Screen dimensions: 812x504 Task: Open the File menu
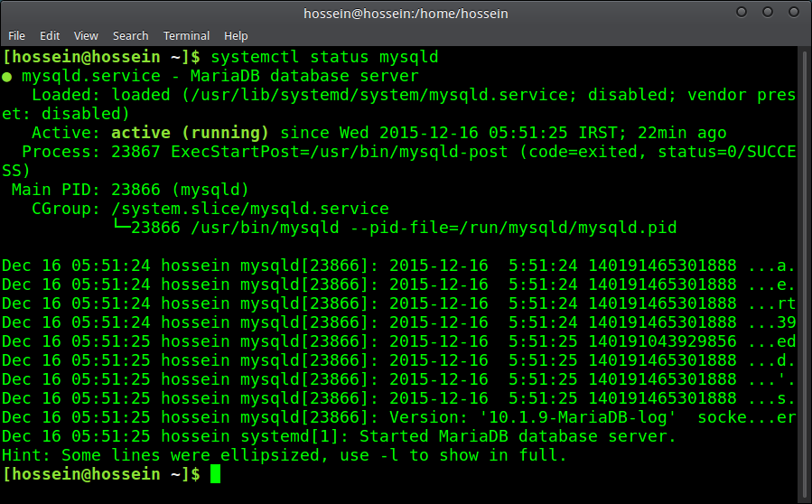click(x=16, y=36)
